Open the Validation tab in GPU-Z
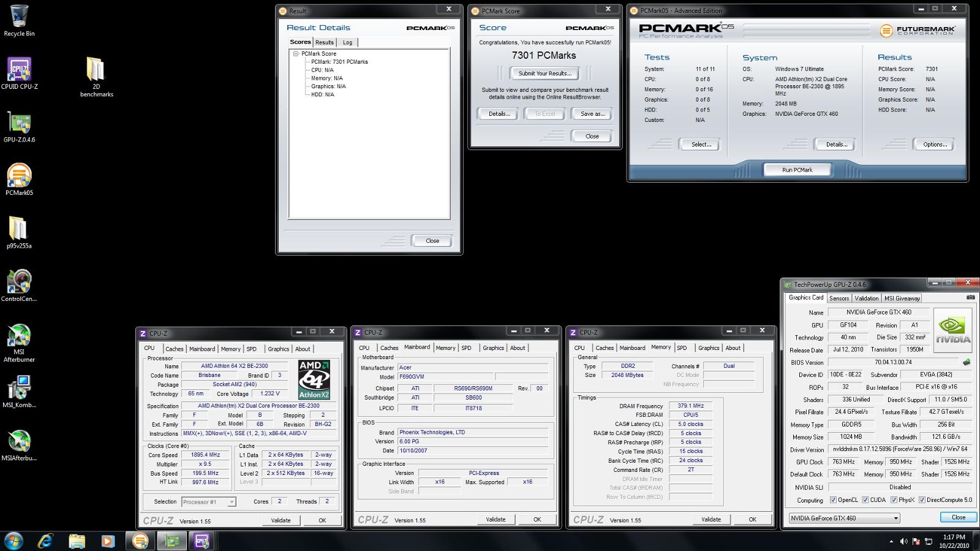980x551 pixels. click(867, 298)
